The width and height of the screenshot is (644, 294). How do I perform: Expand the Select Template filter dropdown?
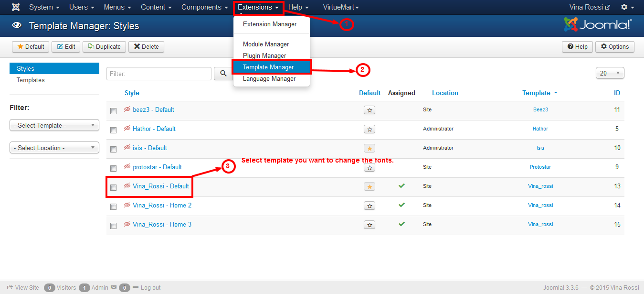[x=54, y=125]
